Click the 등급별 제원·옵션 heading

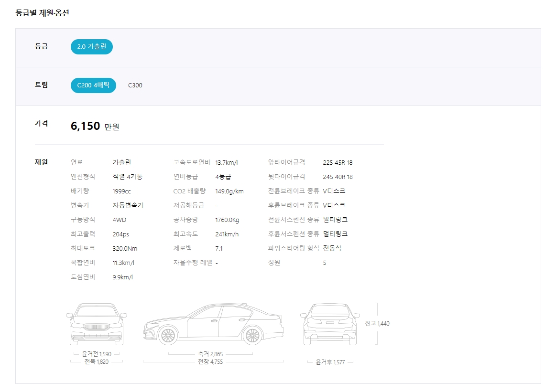42,13
